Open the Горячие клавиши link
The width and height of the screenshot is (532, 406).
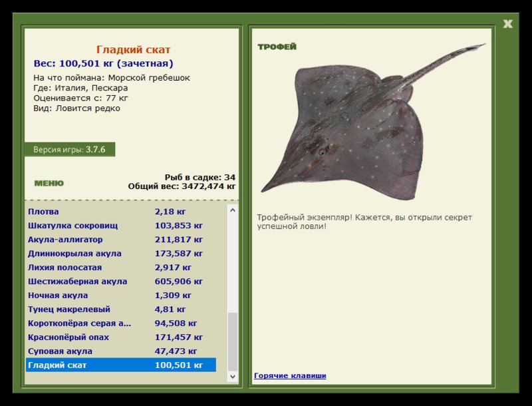click(290, 375)
